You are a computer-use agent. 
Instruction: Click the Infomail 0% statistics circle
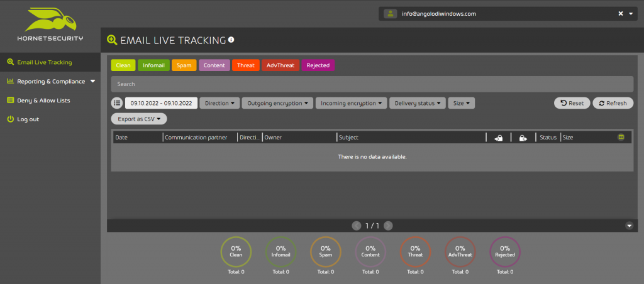click(x=280, y=252)
